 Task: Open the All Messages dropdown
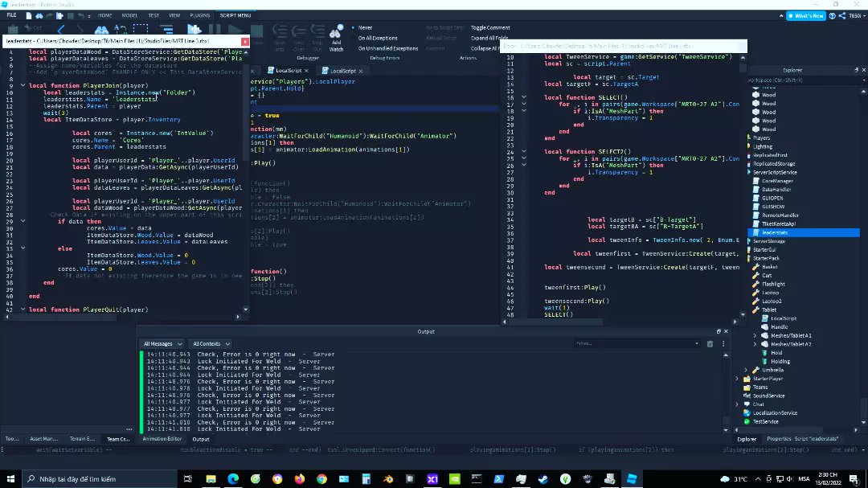(162, 343)
